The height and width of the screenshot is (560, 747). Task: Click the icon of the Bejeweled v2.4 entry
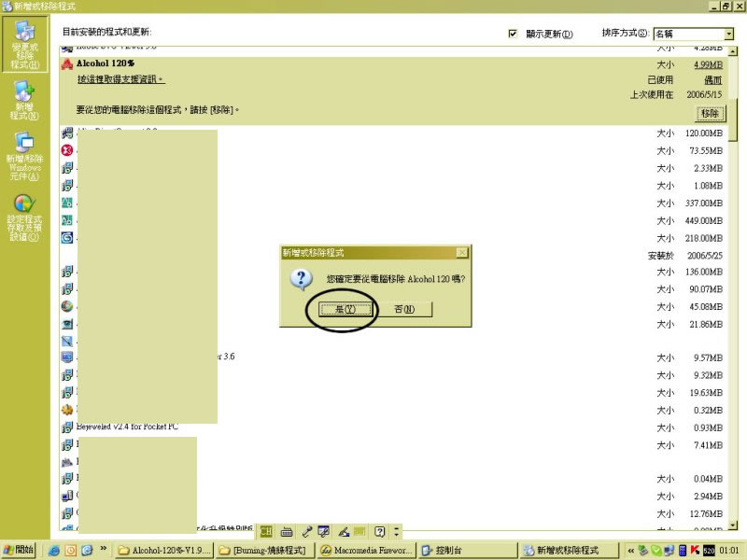(67, 427)
